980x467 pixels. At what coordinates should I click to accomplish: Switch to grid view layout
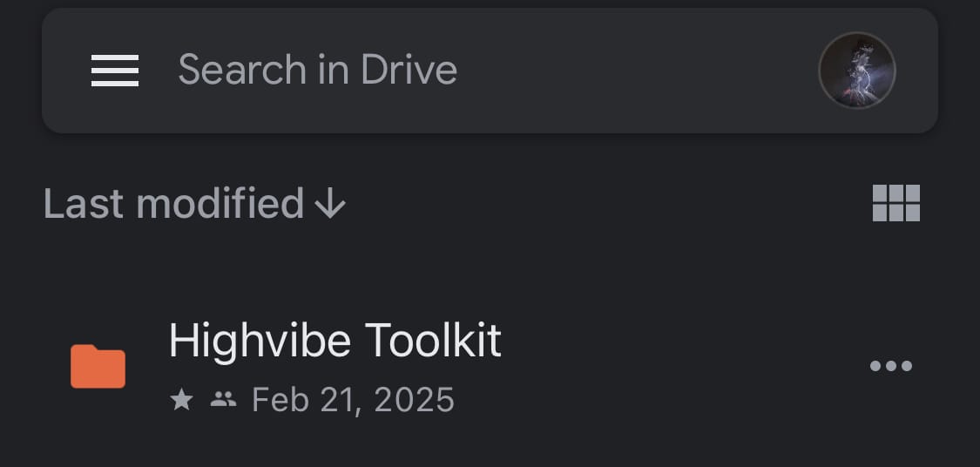896,203
